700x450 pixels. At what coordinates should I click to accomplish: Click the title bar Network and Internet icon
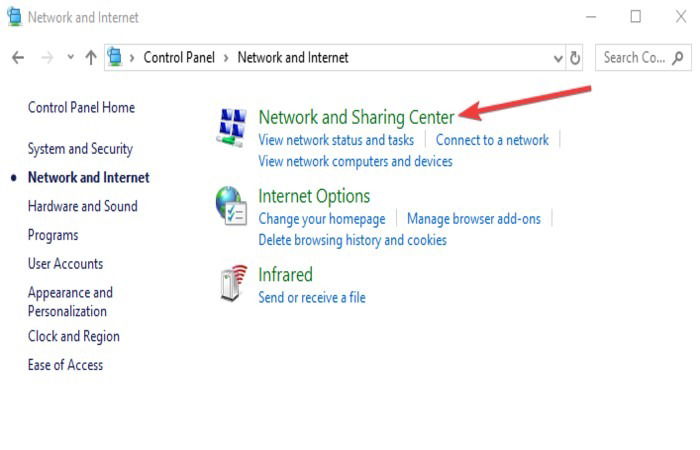(15, 17)
